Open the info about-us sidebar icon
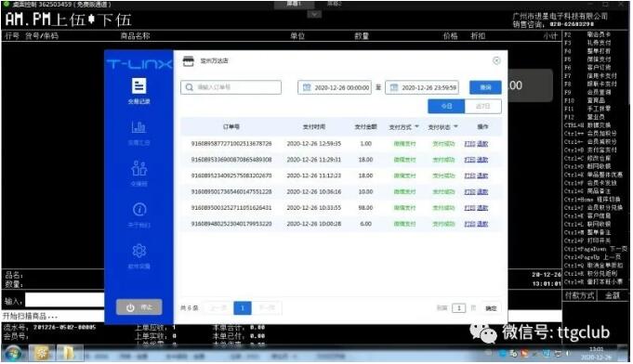Viewport: 633px width, 364px height. point(139,209)
